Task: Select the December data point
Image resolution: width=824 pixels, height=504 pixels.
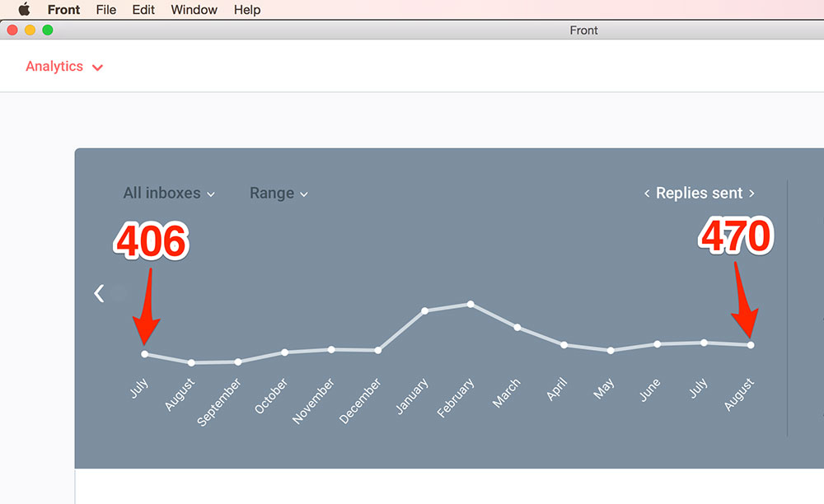Action: [378, 350]
